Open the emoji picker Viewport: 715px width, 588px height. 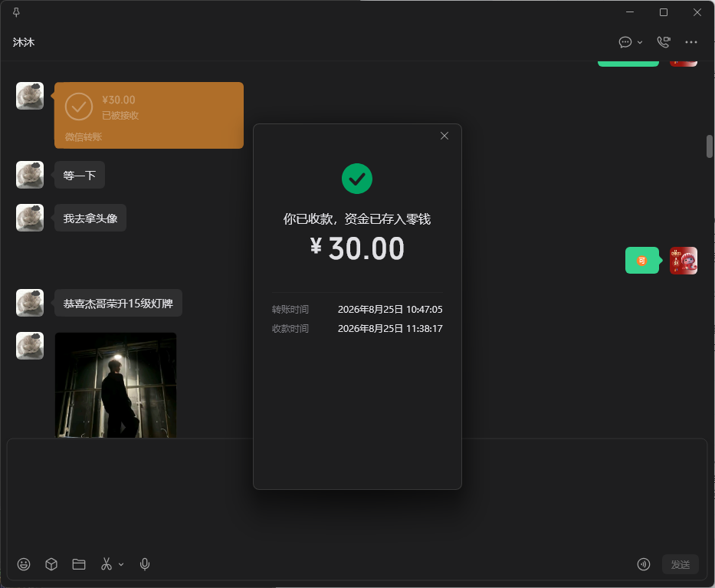click(24, 564)
